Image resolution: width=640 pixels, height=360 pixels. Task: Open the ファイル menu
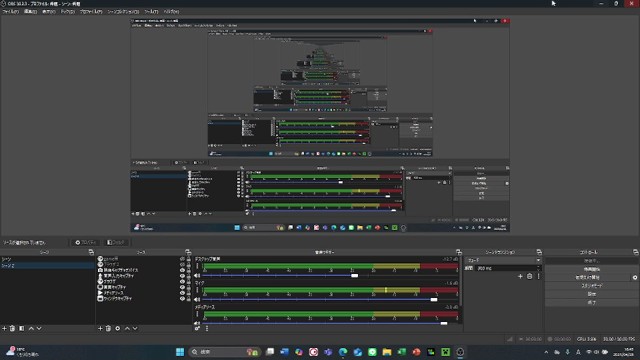point(10,11)
